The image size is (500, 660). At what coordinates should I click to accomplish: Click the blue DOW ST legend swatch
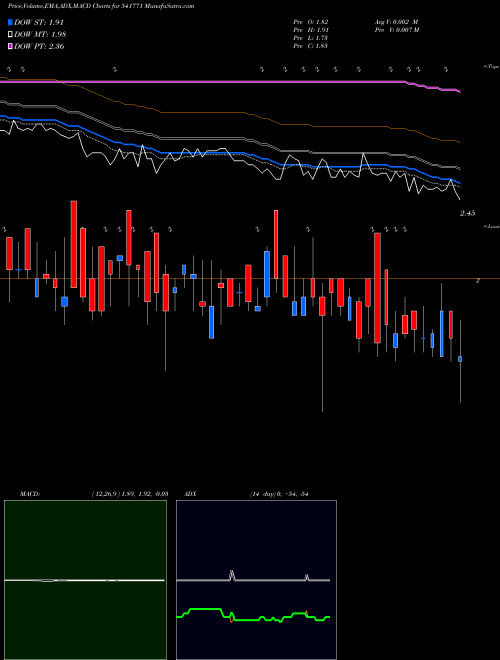click(10, 22)
